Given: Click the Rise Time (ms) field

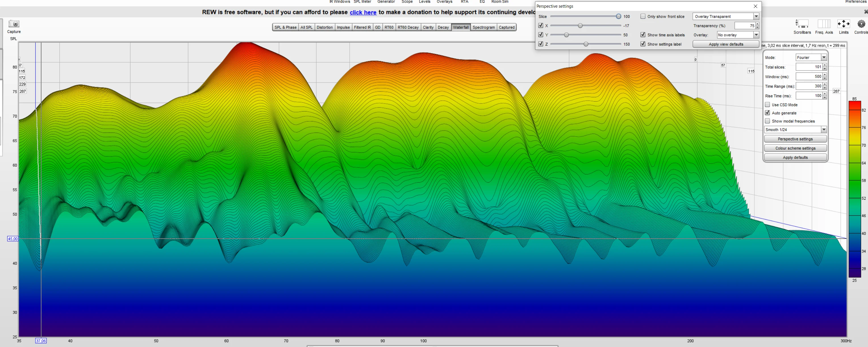Looking at the screenshot, I should pyautogui.click(x=809, y=96).
